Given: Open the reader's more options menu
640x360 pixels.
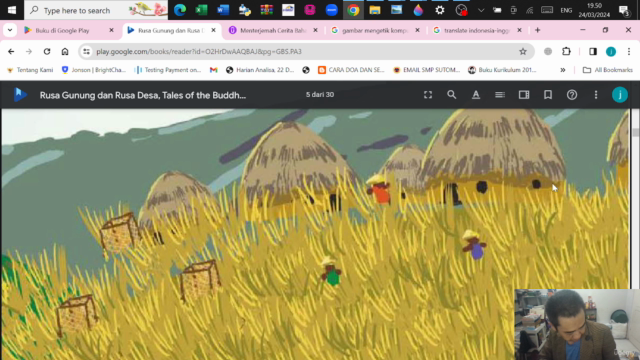Looking at the screenshot, I should click(596, 95).
